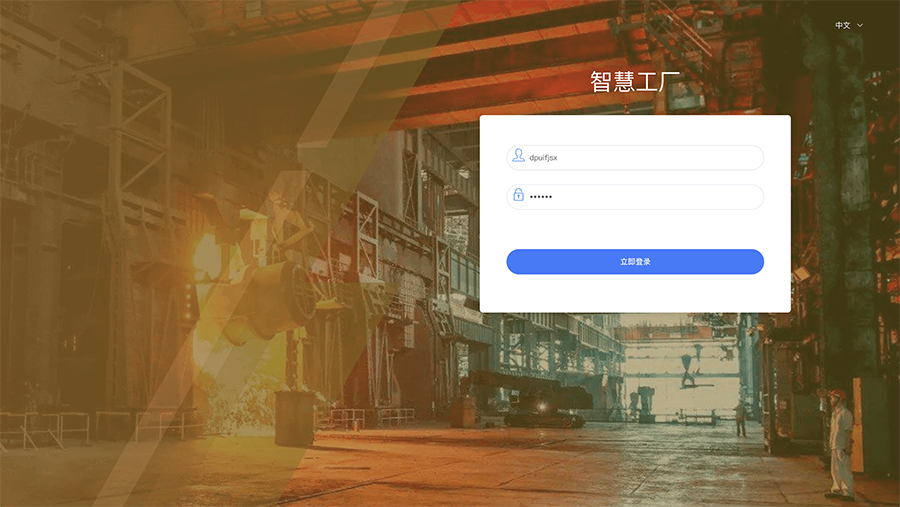Click the 智慧工厂 title heading
This screenshot has height=507, width=900.
click(635, 82)
